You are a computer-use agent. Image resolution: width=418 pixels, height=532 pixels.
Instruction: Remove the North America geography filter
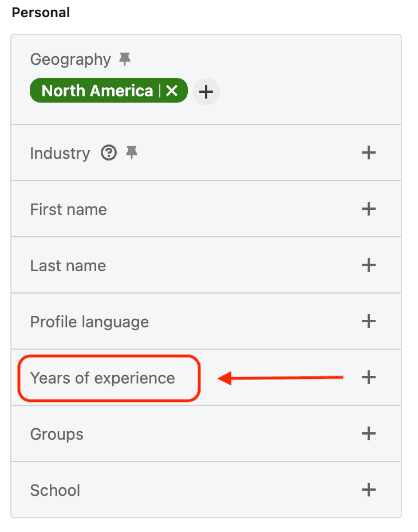click(x=172, y=91)
